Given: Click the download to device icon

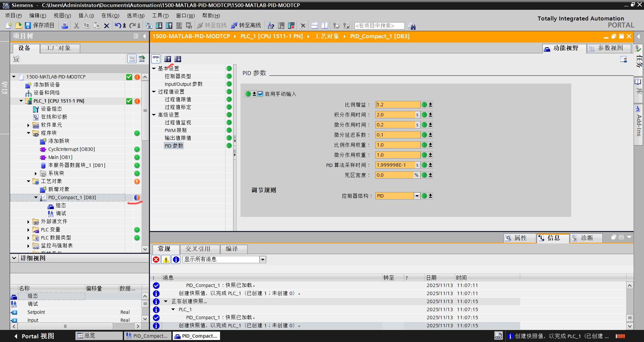Looking at the screenshot, I should [x=159, y=25].
